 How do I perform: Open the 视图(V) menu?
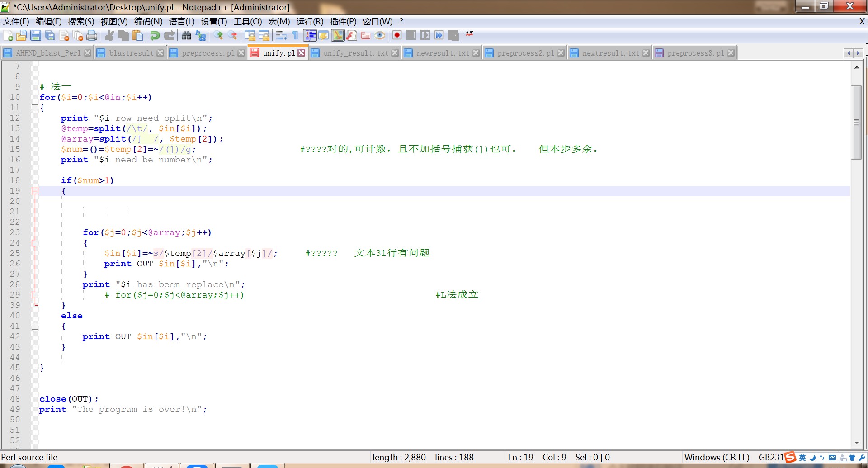(114, 21)
